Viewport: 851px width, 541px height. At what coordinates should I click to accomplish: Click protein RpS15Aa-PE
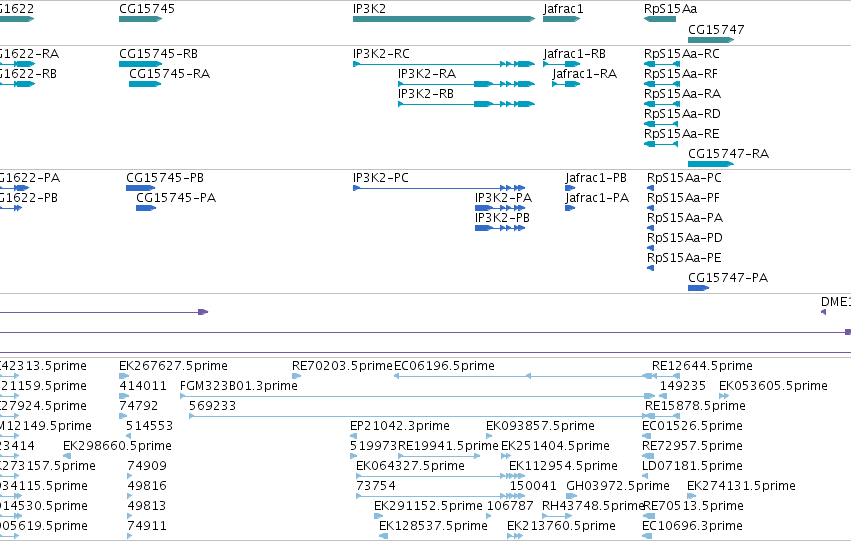684,258
